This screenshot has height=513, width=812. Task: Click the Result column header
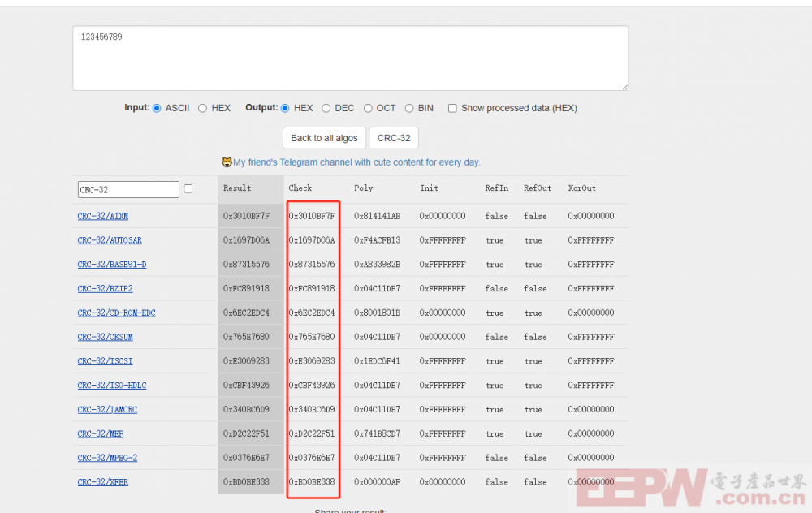(237, 188)
